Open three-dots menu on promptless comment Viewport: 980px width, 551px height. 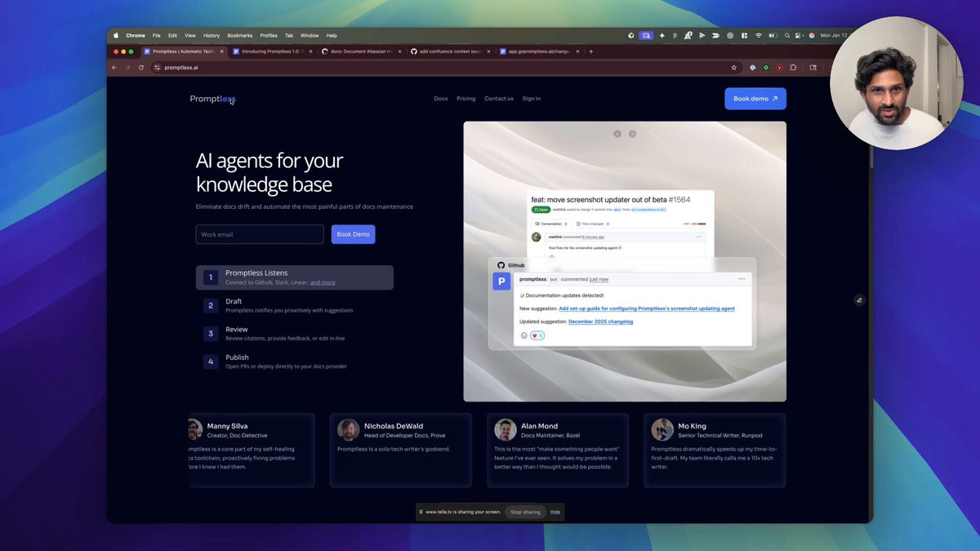tap(742, 279)
